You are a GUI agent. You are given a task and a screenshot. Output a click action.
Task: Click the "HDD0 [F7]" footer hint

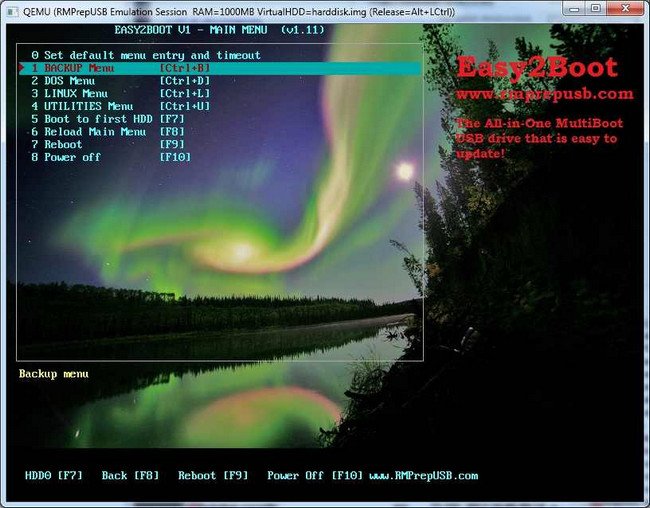click(54, 476)
